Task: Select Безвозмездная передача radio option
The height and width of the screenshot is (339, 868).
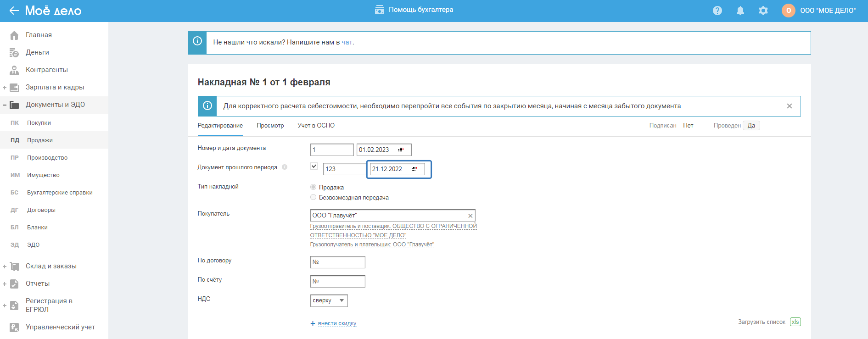Action: [314, 197]
